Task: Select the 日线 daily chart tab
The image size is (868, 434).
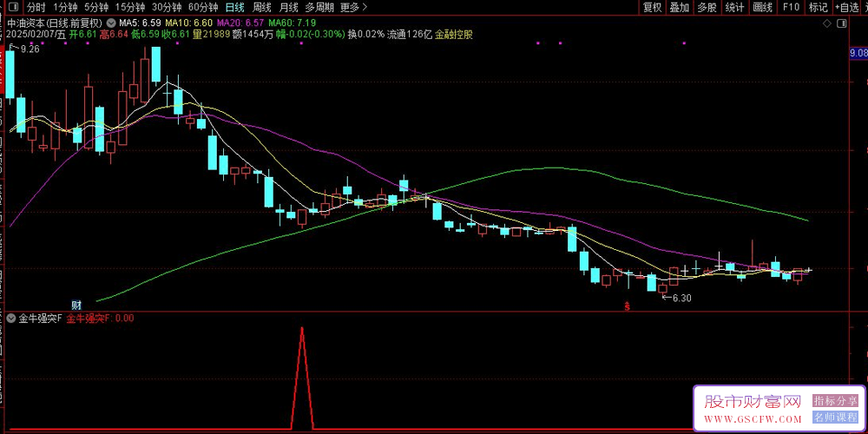Action: 234,7
